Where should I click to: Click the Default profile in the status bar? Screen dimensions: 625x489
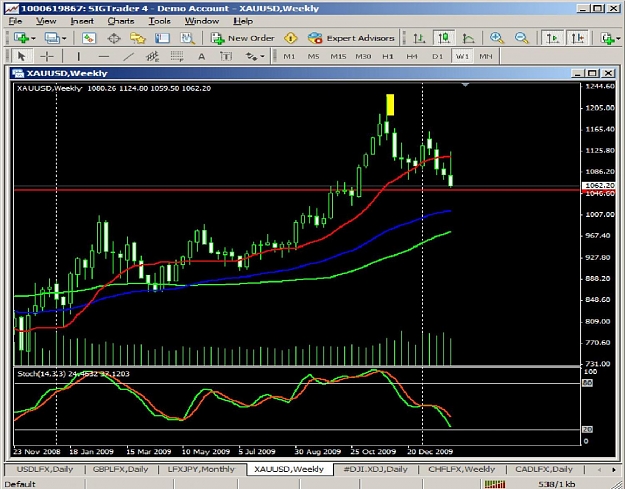tap(20, 484)
